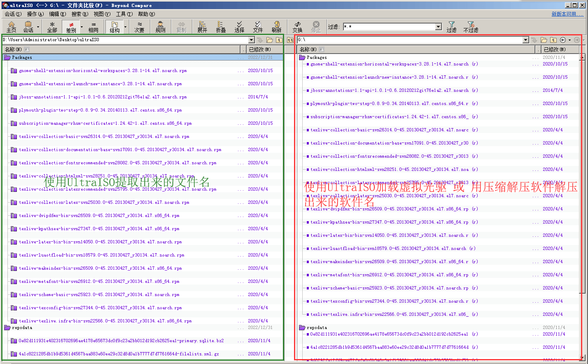Screen dimensions: 588x364
Task: Click the 主页 (Home) toolbar icon
Action: click(x=12, y=27)
